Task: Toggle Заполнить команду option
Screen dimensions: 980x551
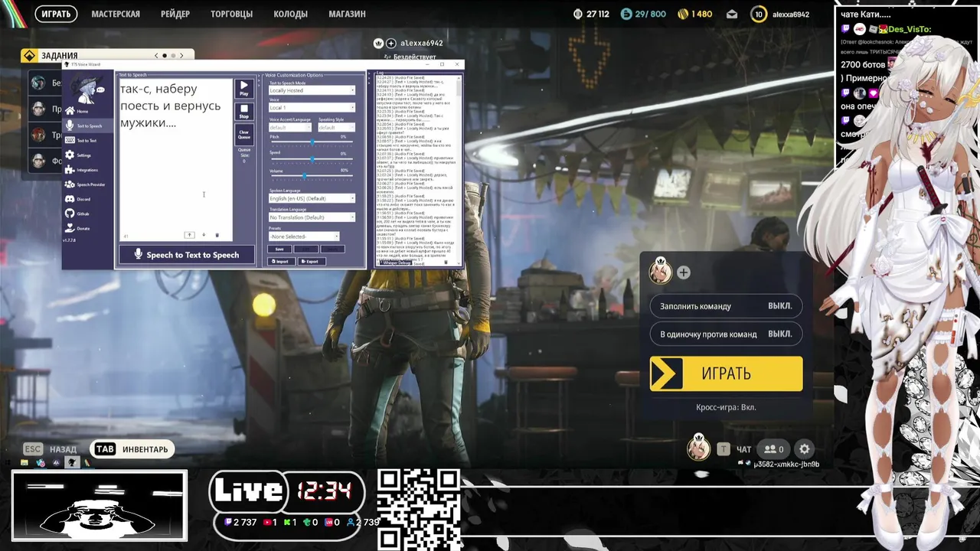Action: 726,306
